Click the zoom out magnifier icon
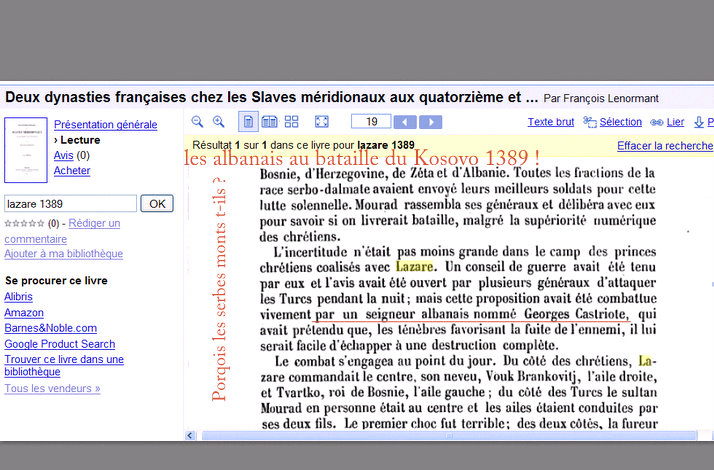 [197, 122]
